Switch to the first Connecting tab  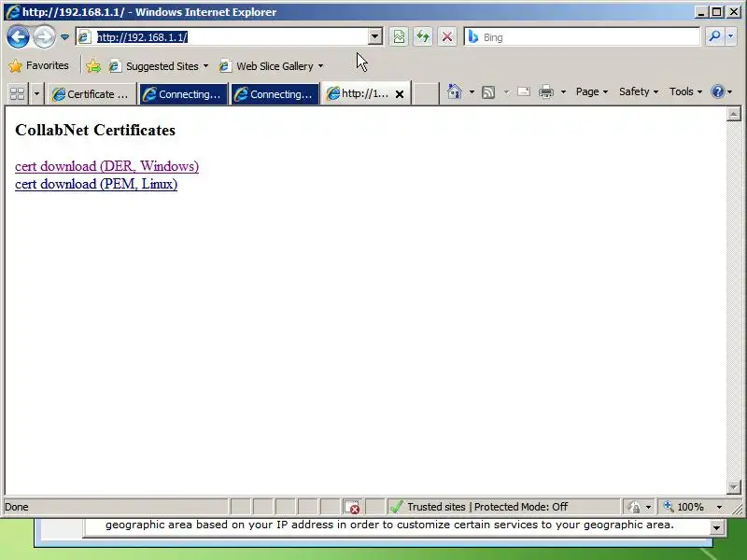pos(183,94)
